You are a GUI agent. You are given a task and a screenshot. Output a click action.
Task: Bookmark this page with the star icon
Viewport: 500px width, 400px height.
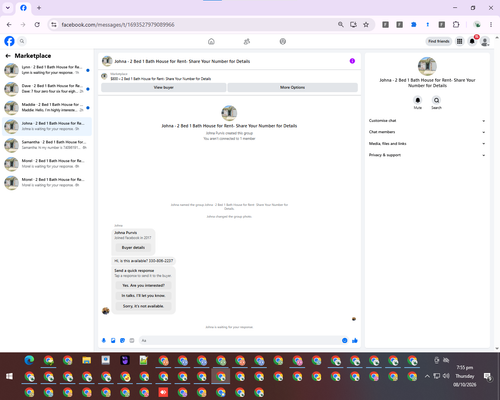(366, 24)
